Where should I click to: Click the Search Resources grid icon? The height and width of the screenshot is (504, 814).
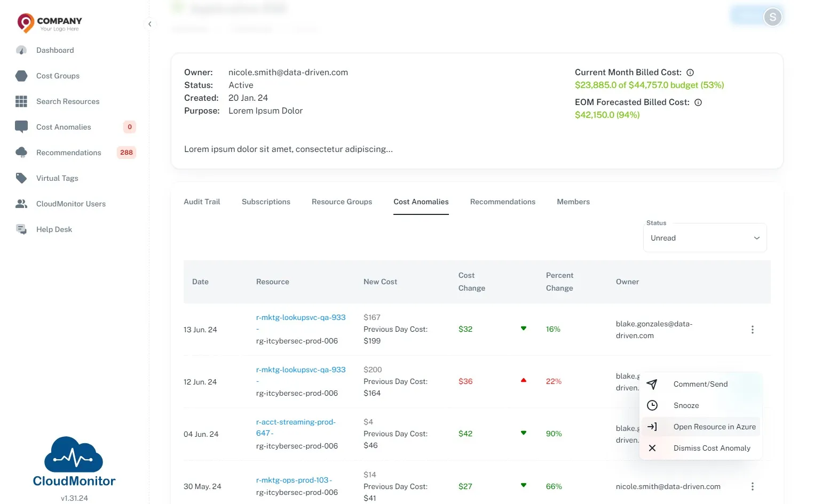coord(21,101)
